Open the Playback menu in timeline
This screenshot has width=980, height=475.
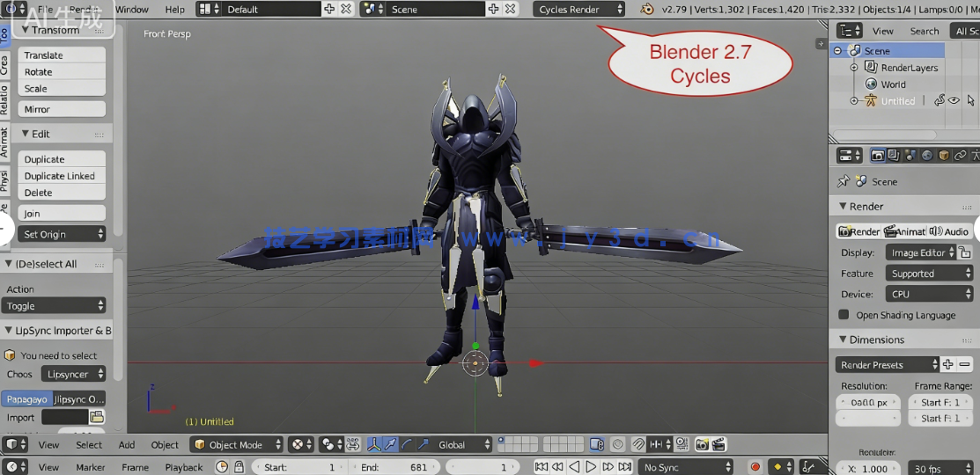tap(184, 467)
